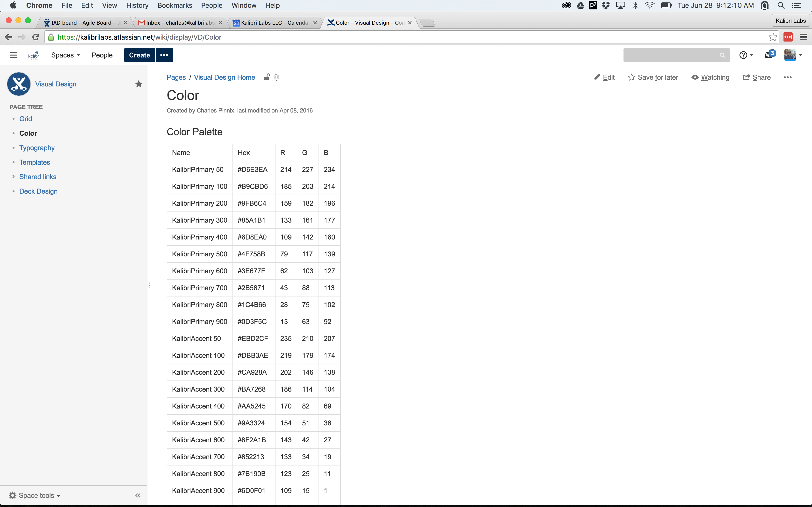The image size is (812, 507).
Task: Switch to the IAD board tab
Action: [x=81, y=22]
